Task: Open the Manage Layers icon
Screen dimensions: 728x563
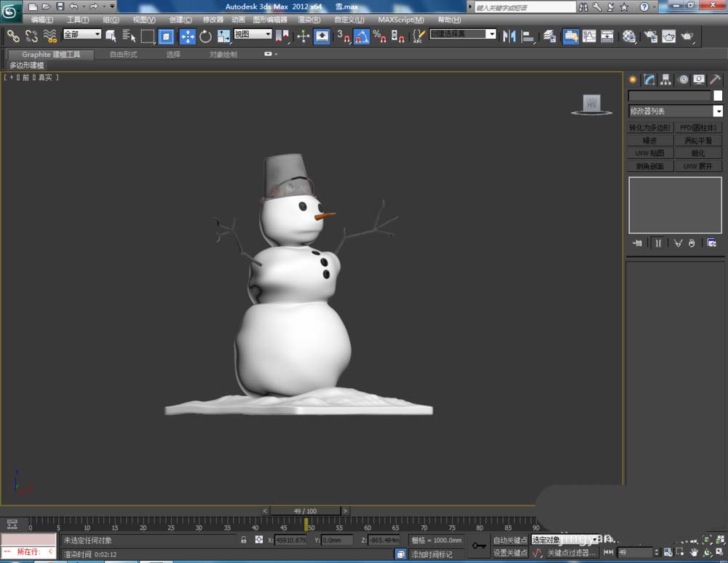Action: tap(549, 36)
